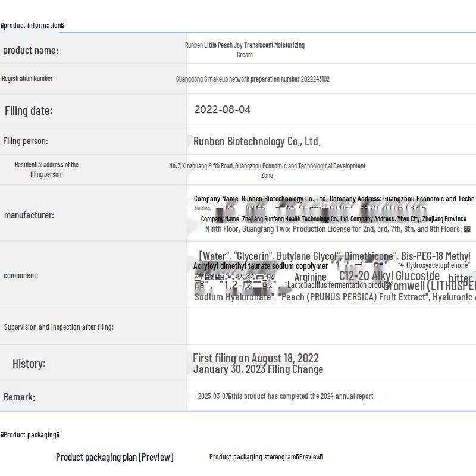Click the 'Company Name: Zhejiang Runfeng Health Technology' line

[x=334, y=219]
